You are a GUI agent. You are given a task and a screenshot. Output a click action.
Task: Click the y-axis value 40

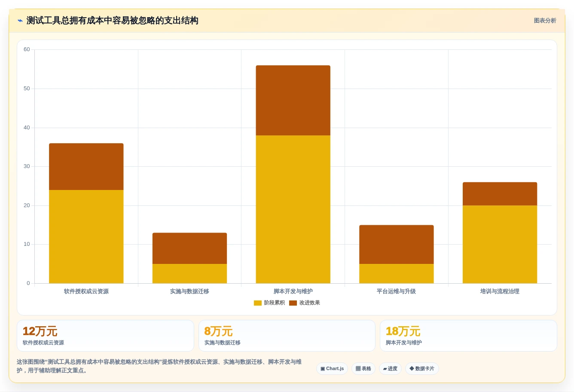pyautogui.click(x=27, y=128)
